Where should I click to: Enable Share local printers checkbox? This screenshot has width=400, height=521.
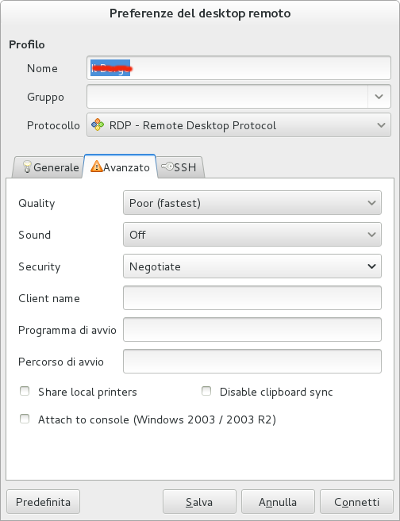click(25, 391)
